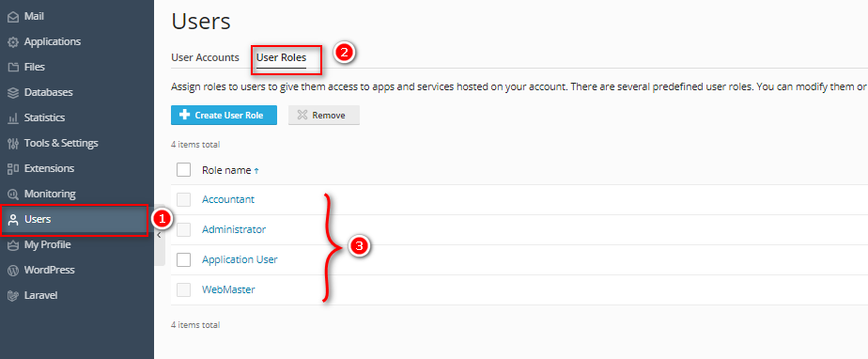Click the X icon on Remove button
Viewport: 868px width, 359px height.
point(302,116)
